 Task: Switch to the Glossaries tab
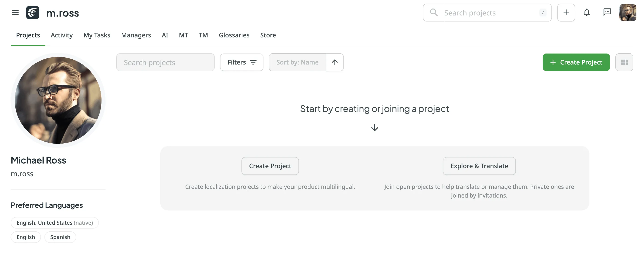pyautogui.click(x=234, y=35)
